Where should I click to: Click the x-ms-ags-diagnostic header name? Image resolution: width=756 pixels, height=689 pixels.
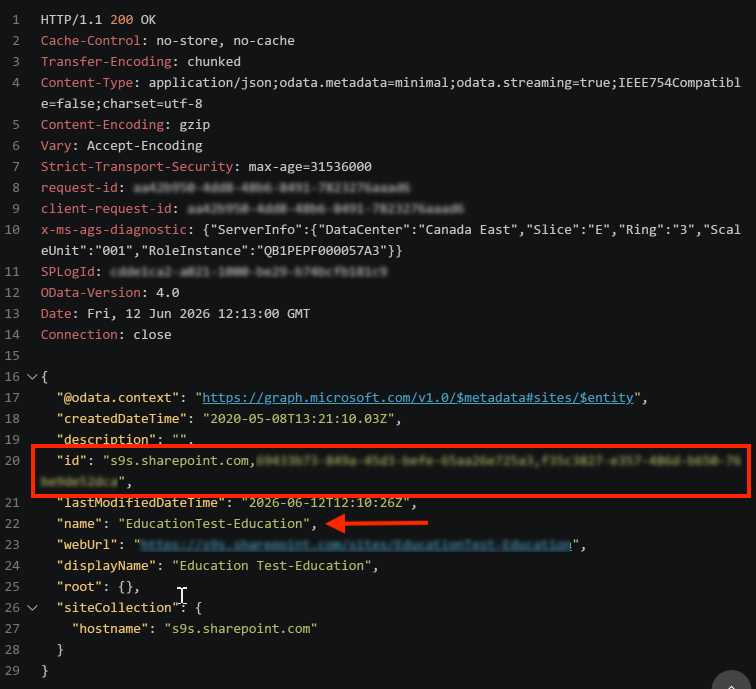pos(114,230)
